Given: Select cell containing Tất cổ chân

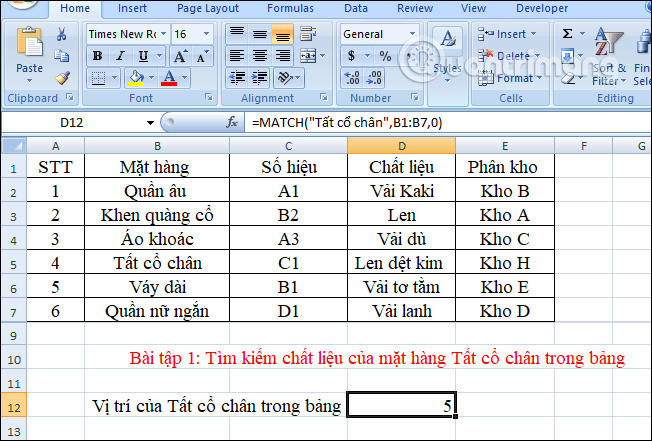Looking at the screenshot, I should pyautogui.click(x=157, y=262).
